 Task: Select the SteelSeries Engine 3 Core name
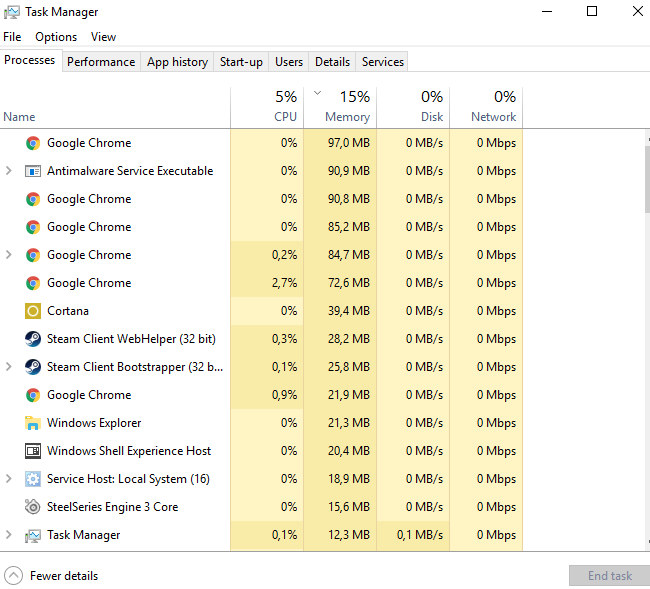click(x=112, y=507)
